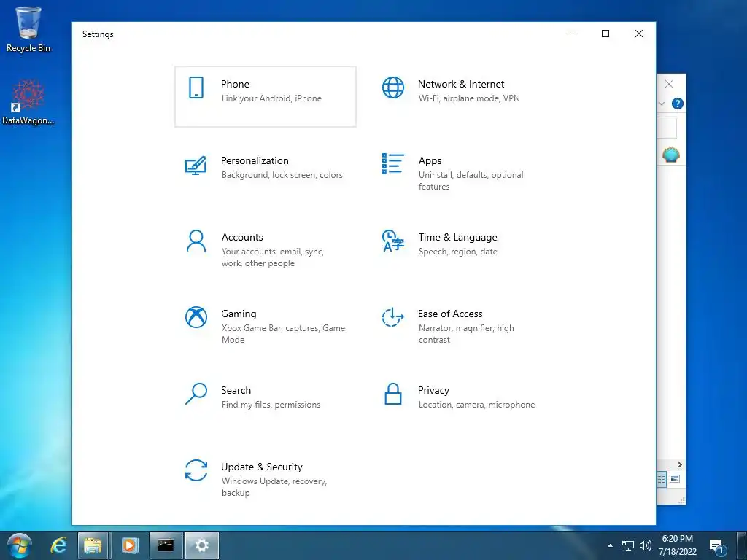
Task: Open Gaming via the Xbox icon
Action: [x=196, y=317]
